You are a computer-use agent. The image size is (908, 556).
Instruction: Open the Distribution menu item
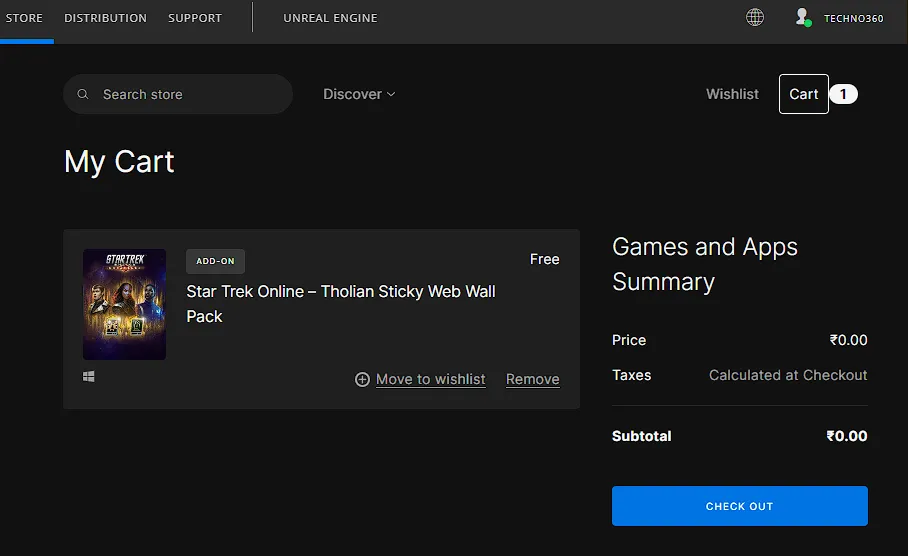coord(105,18)
